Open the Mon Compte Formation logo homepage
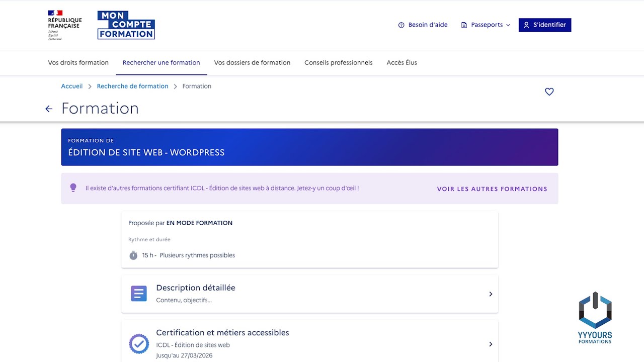644x362 pixels. (126, 25)
